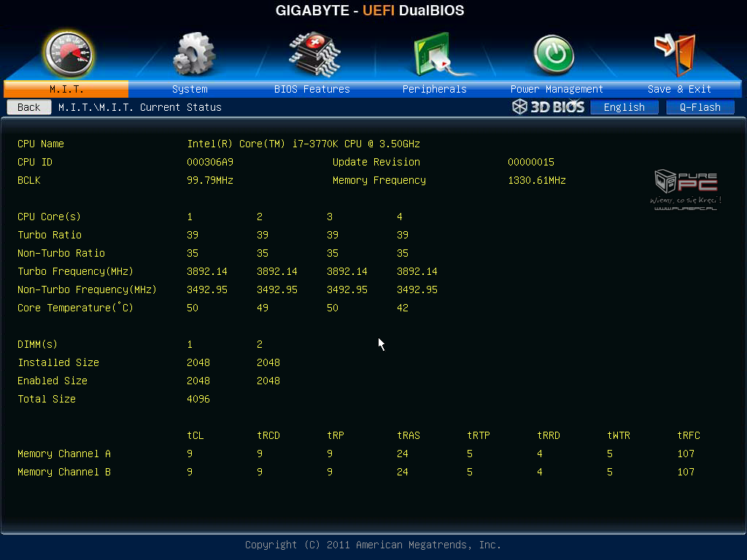Screen dimensions: 747x560
Task: Select the Intel Core i7-3770K CPU name value
Action: pos(303,144)
